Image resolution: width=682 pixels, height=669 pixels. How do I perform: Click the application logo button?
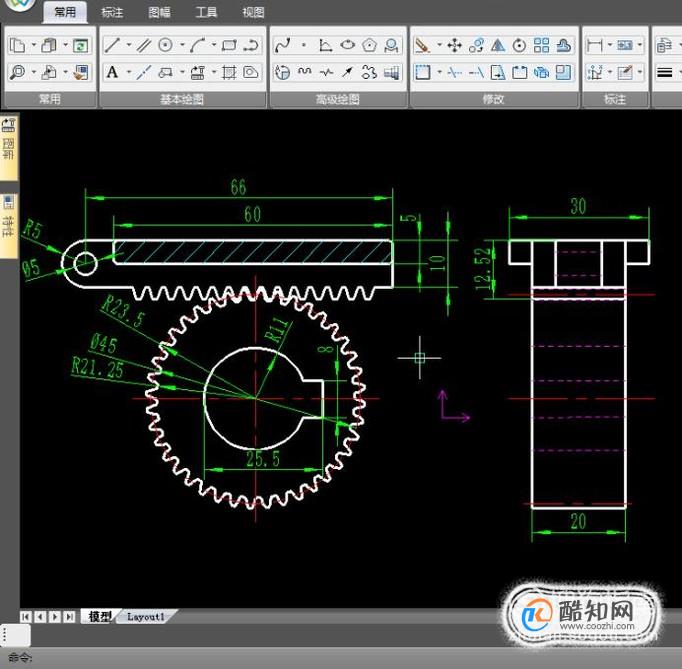[20, 5]
